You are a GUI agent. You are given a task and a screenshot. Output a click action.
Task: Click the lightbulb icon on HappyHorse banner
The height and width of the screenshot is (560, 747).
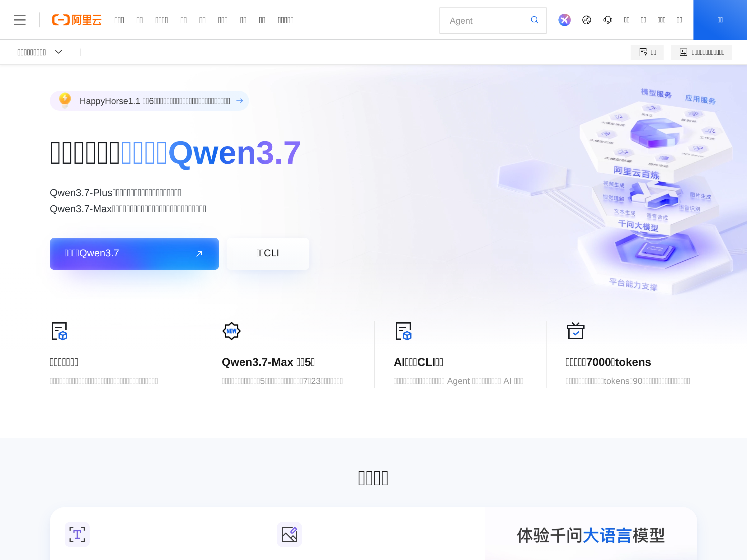pyautogui.click(x=65, y=100)
